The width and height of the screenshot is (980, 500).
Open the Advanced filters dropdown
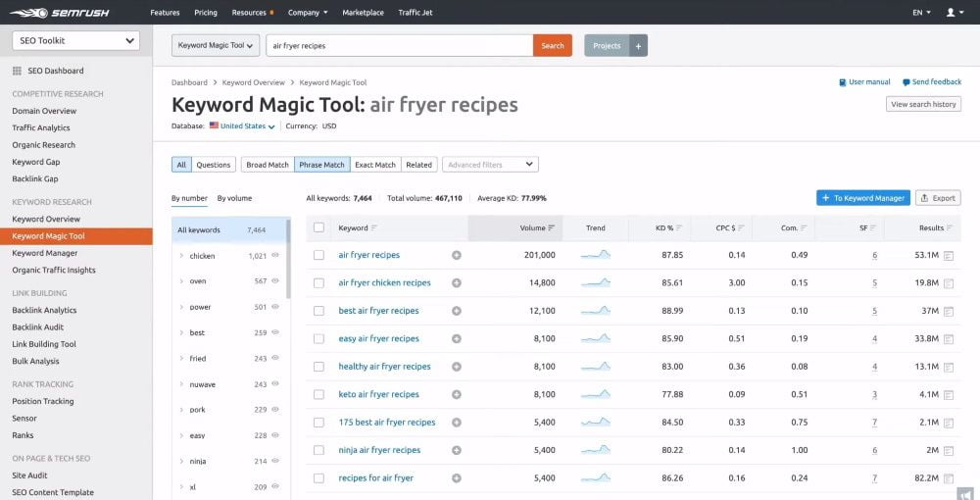[490, 165]
